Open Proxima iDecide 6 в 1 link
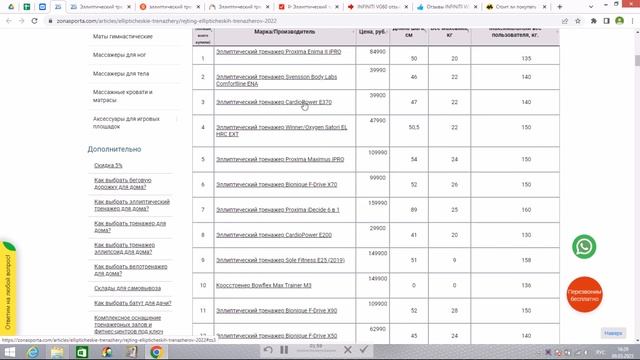 point(278,210)
